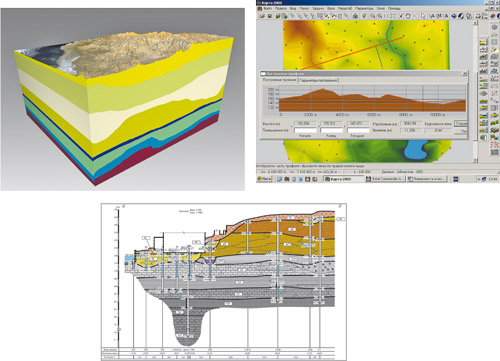Click the open-folder icon in the toolbar
500x361 pixels.
coord(262,16)
